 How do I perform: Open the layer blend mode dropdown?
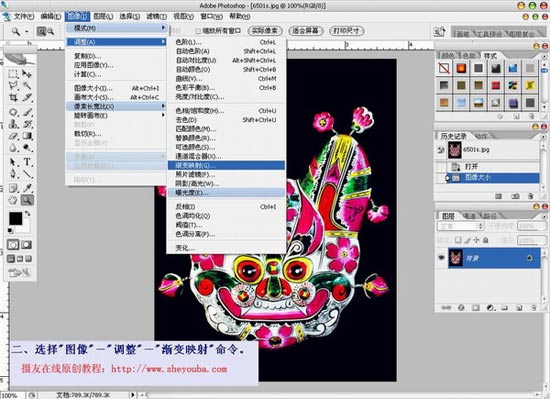pos(460,226)
